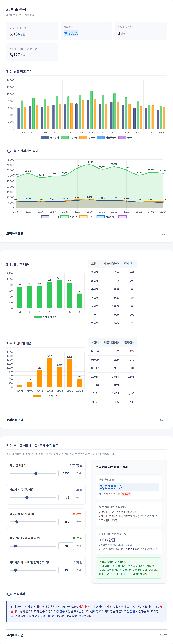This screenshot has width=173, height=644.
Task: Click the help icon beside 배후지역 매출 (수유3동)
Action: [x=36, y=49]
